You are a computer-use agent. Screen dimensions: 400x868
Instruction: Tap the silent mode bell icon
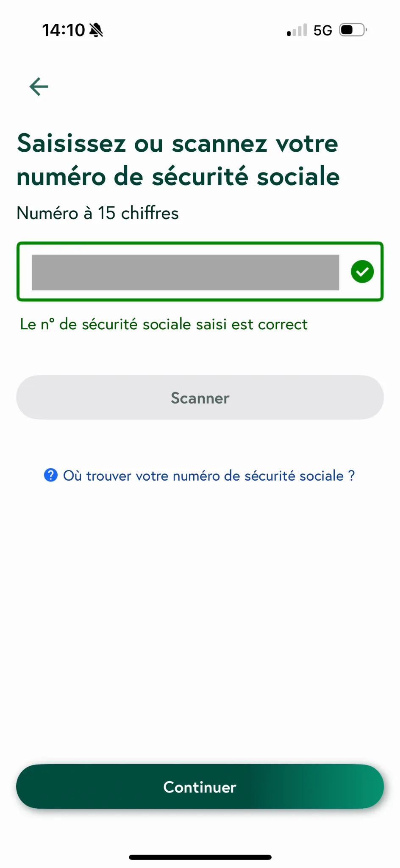pos(96,30)
